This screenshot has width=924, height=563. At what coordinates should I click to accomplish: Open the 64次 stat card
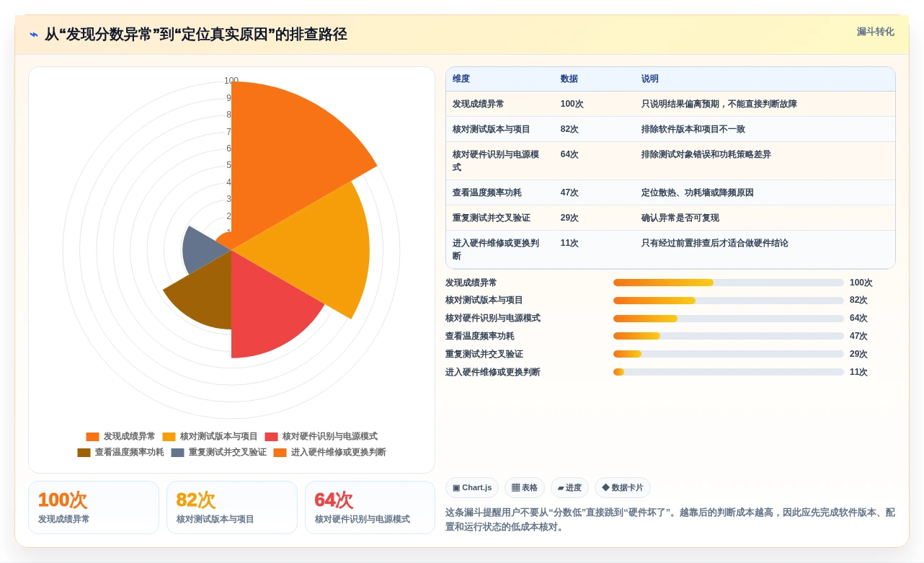(x=370, y=507)
